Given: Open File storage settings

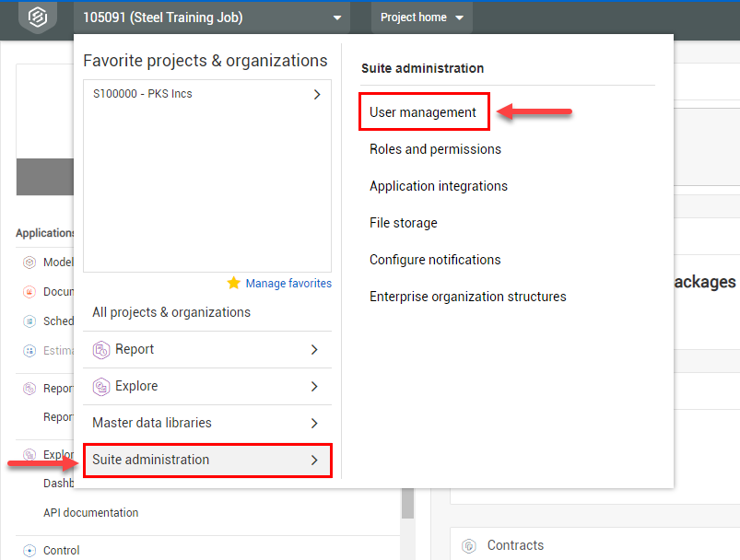Looking at the screenshot, I should point(404,223).
